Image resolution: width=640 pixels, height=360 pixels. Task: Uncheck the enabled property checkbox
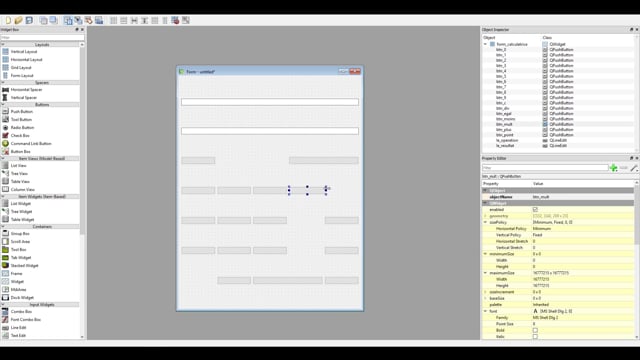[x=535, y=209]
